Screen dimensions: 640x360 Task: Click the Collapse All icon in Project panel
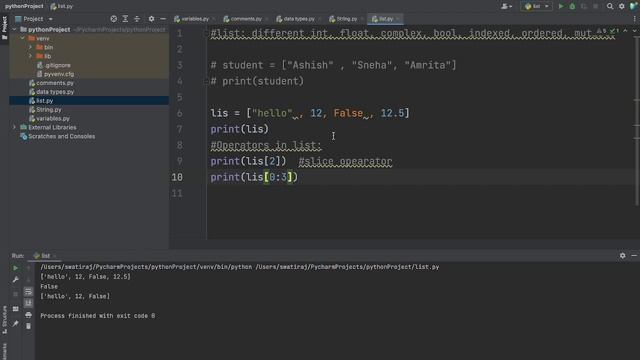click(137, 19)
